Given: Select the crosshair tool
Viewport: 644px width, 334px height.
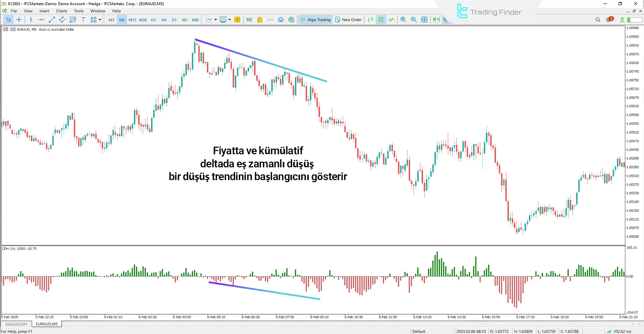Looking at the screenshot, I should coord(19,20).
